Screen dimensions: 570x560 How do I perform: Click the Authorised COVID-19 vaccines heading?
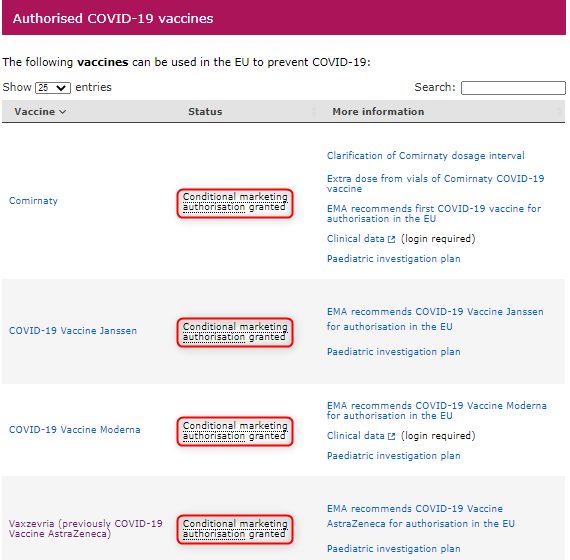(113, 19)
